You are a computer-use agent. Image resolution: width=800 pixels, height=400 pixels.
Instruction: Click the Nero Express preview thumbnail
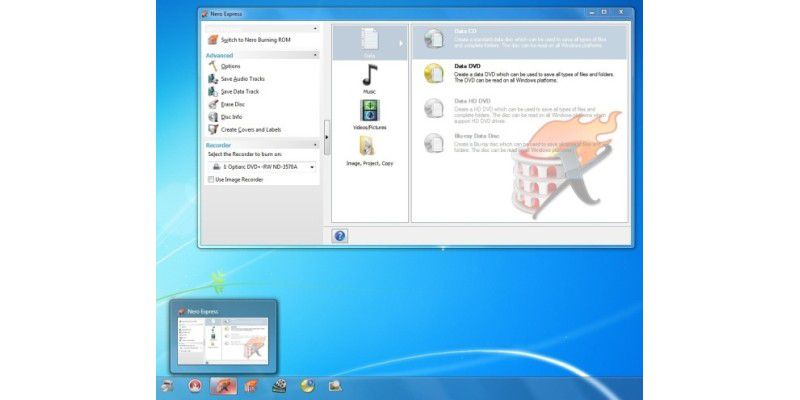tap(222, 341)
